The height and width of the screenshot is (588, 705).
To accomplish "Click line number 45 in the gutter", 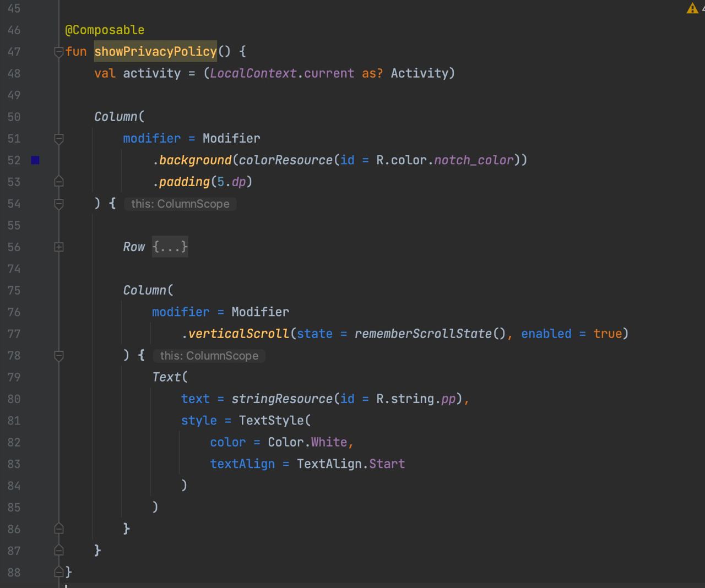I will point(14,8).
